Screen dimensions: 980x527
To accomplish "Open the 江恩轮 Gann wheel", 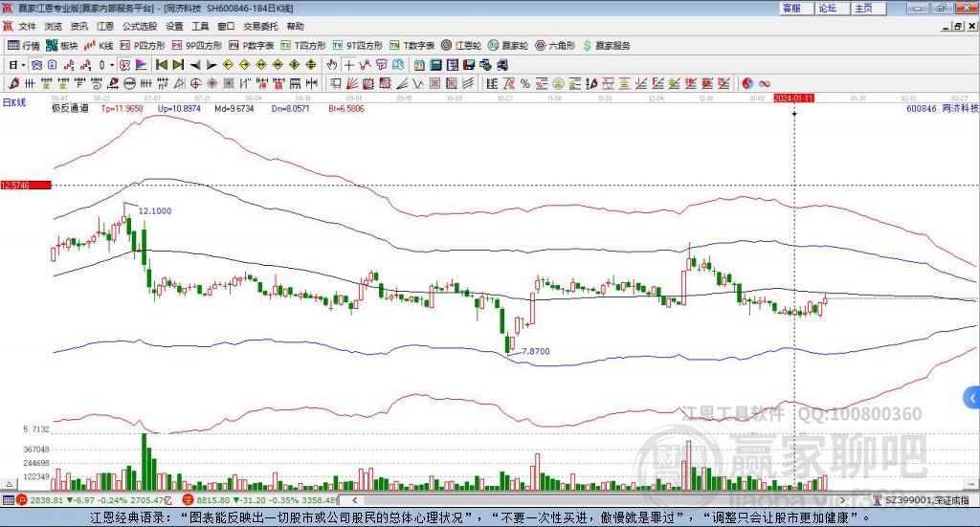I will coord(461,46).
